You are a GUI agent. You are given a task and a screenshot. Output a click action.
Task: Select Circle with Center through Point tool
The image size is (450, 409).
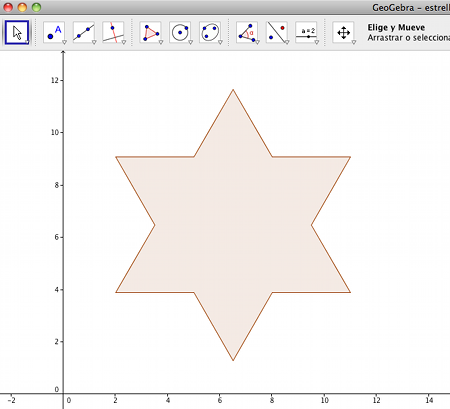(180, 32)
